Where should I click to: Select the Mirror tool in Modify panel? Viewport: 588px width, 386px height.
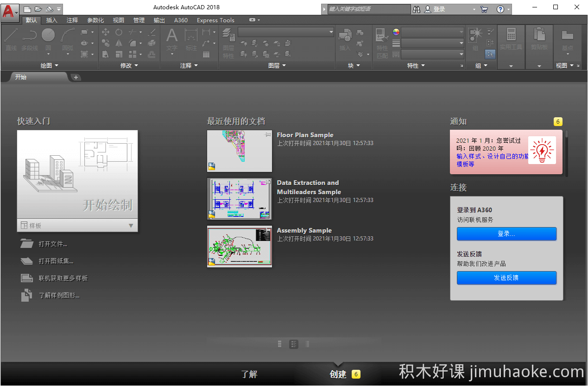click(119, 43)
